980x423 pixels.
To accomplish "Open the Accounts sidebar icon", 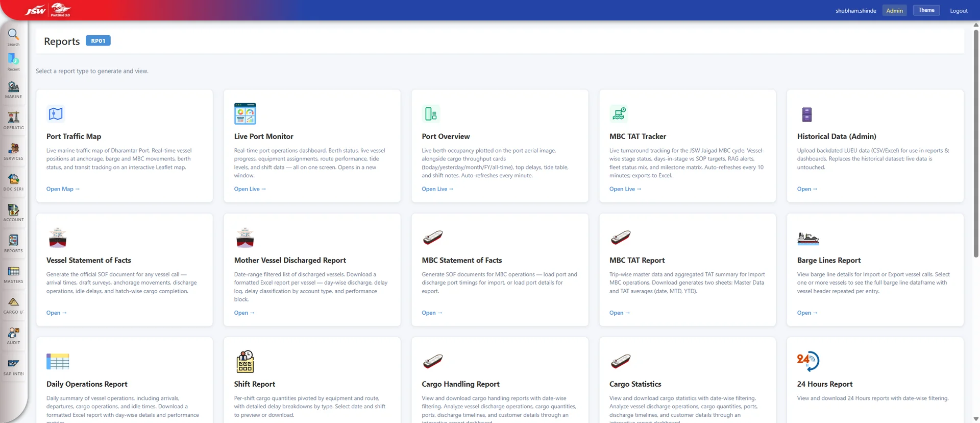I will click(x=14, y=209).
